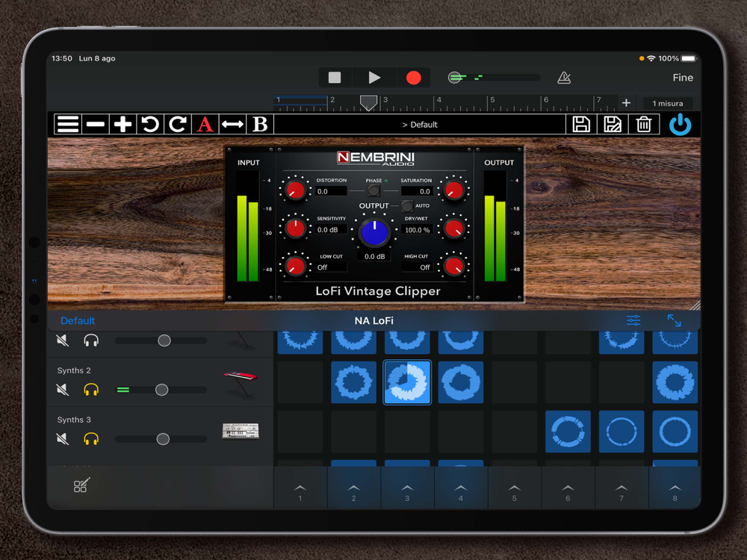Click the minus zoom-out icon in plugin toolbar
The image size is (747, 560).
[x=96, y=124]
